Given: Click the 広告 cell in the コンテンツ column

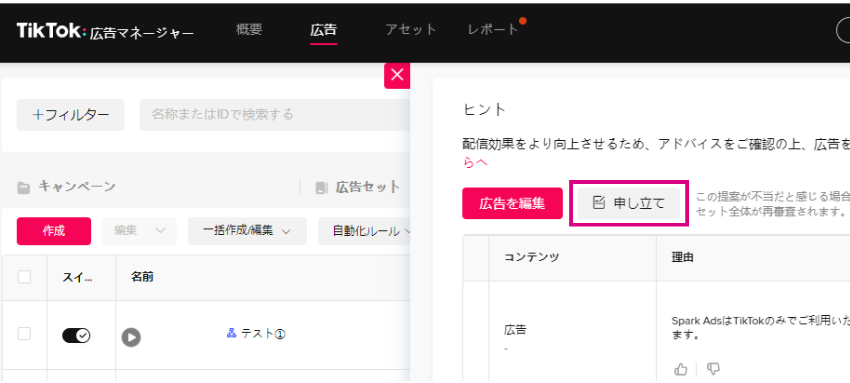Looking at the screenshot, I should 515,330.
